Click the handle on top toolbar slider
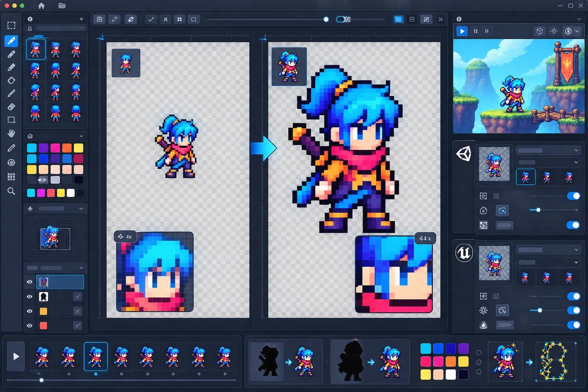 pyautogui.click(x=326, y=19)
